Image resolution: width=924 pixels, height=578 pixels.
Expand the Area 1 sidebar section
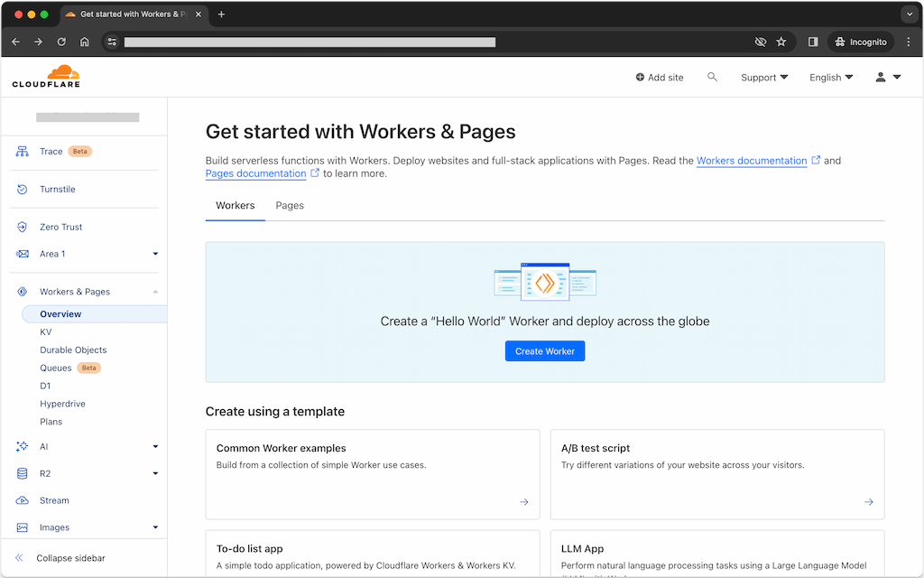pyautogui.click(x=155, y=255)
